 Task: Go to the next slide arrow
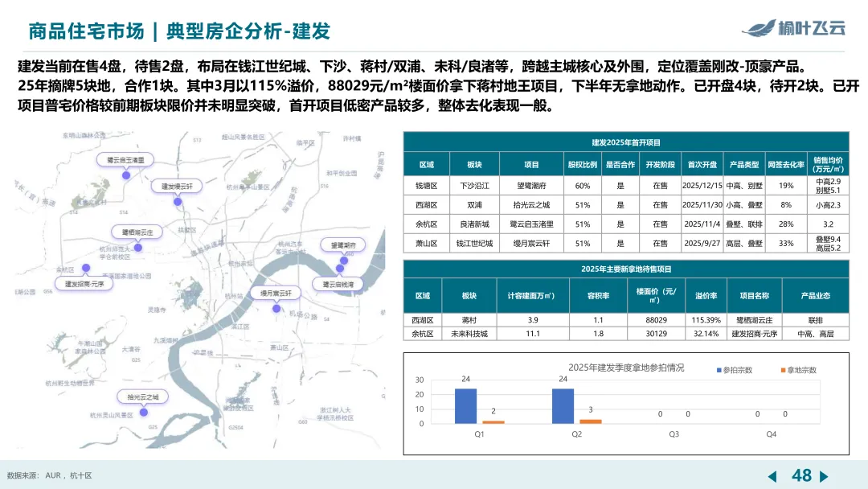[x=824, y=476]
